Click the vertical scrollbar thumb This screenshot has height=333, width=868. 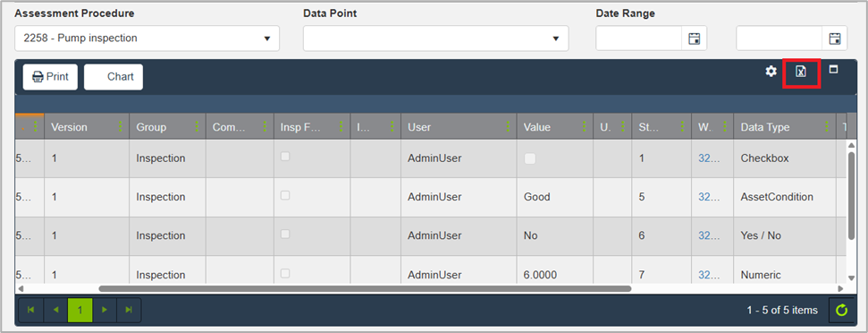(851, 195)
